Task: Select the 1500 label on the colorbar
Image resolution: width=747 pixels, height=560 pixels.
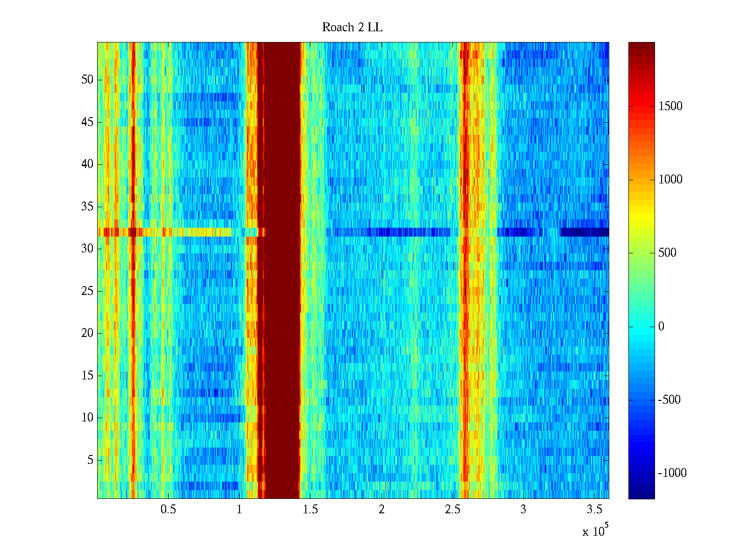Action: pos(670,106)
